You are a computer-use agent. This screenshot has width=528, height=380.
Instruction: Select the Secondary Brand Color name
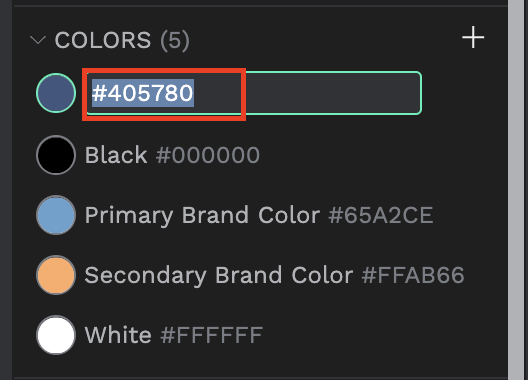tap(219, 276)
